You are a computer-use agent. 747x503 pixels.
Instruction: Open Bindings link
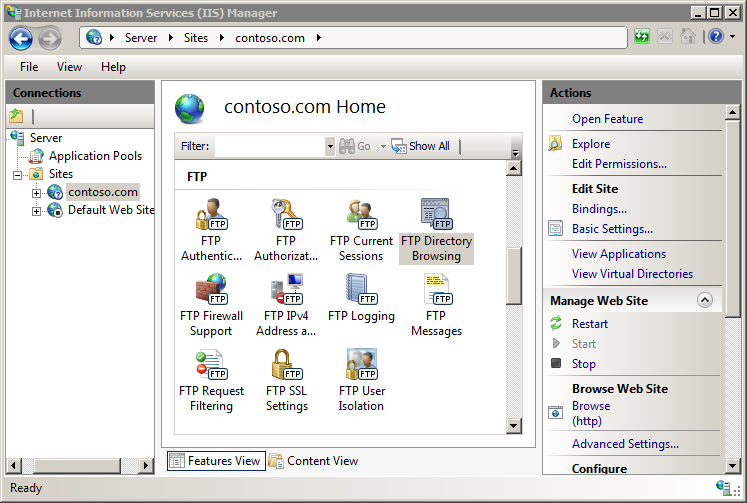click(x=599, y=209)
